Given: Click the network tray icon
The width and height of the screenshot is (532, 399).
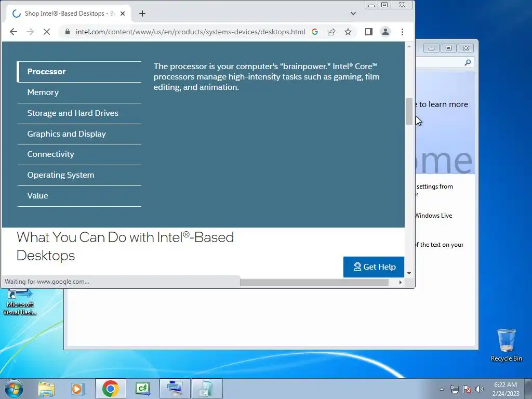Looking at the screenshot, I should pyautogui.click(x=454, y=389).
